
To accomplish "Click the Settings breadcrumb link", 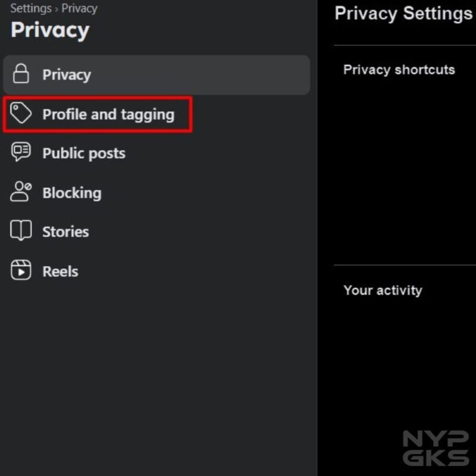I will 30,8.
